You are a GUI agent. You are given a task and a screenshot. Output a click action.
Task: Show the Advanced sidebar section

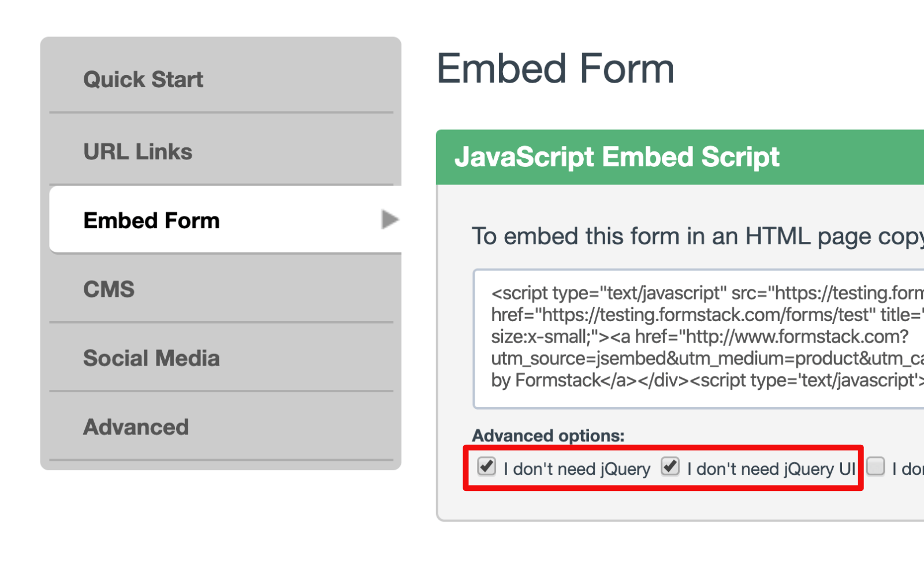pyautogui.click(x=136, y=427)
